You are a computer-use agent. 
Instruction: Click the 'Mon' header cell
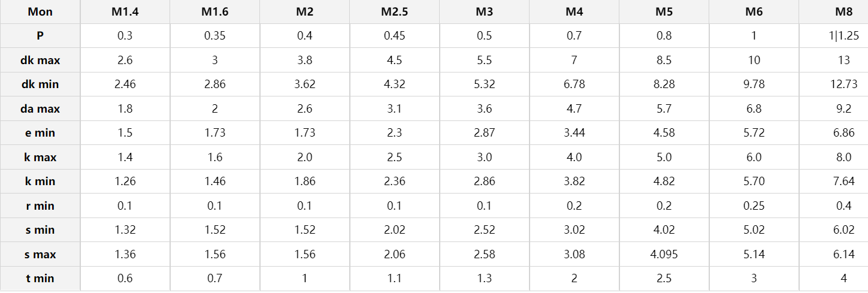40,12
